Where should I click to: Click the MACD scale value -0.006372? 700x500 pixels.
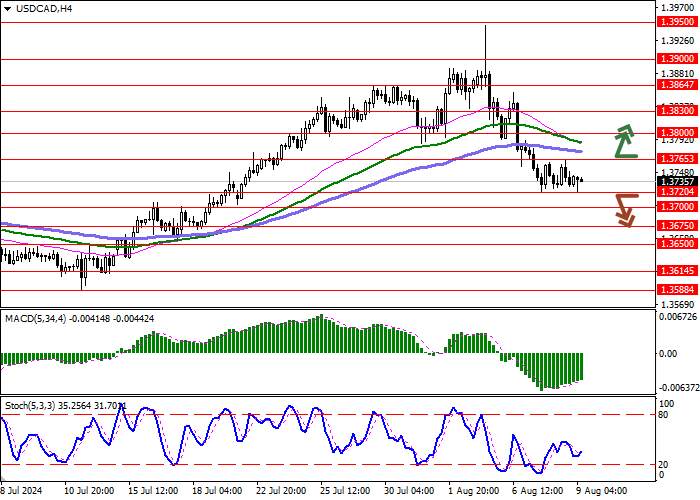click(x=677, y=387)
